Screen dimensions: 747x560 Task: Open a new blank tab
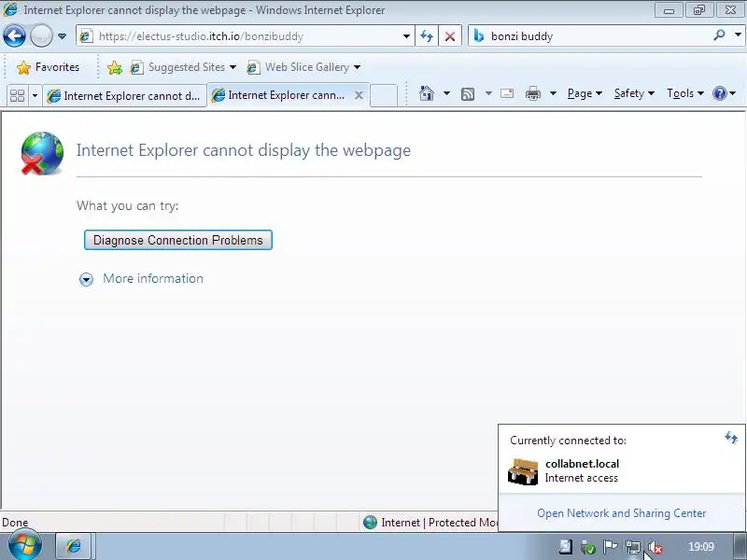coord(384,95)
